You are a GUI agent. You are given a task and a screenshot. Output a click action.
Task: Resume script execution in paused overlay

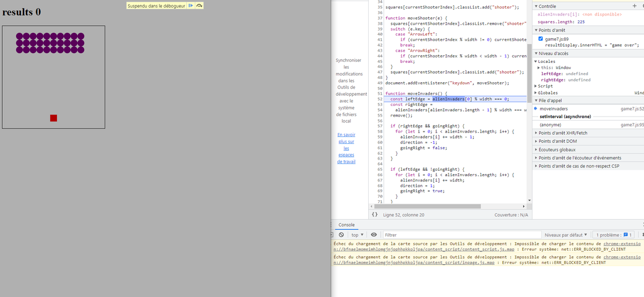tap(191, 5)
